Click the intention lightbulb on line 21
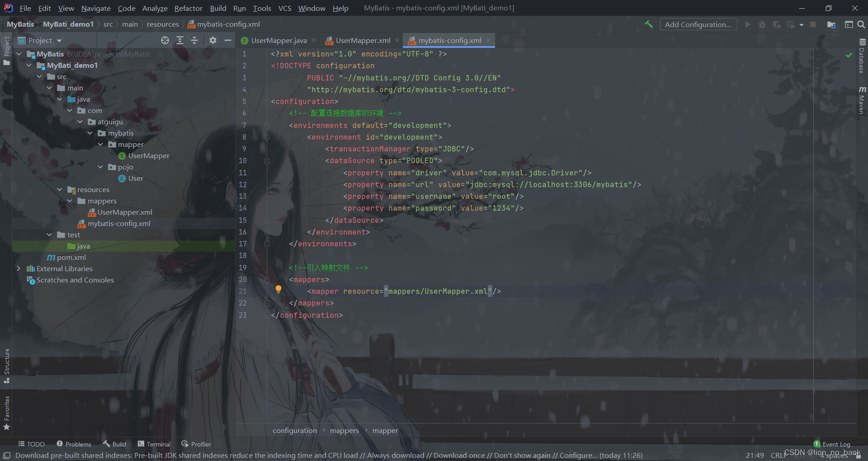The width and height of the screenshot is (868, 461). click(x=278, y=289)
